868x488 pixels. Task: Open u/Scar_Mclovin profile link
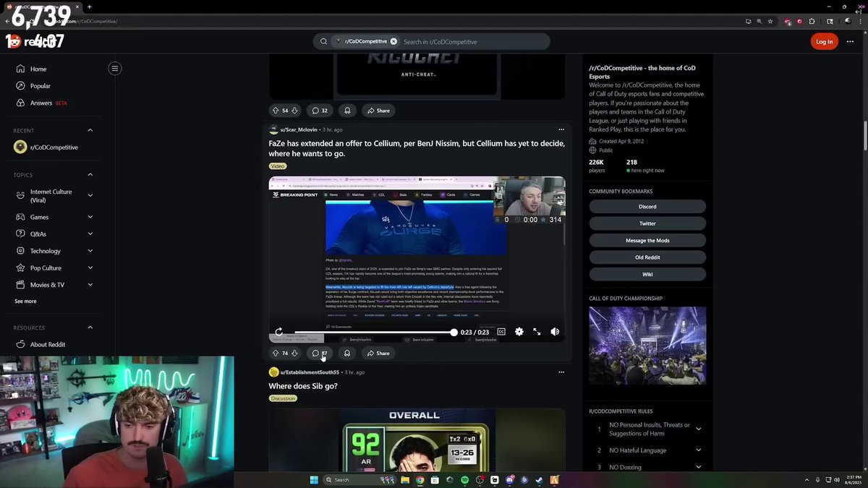(x=299, y=130)
